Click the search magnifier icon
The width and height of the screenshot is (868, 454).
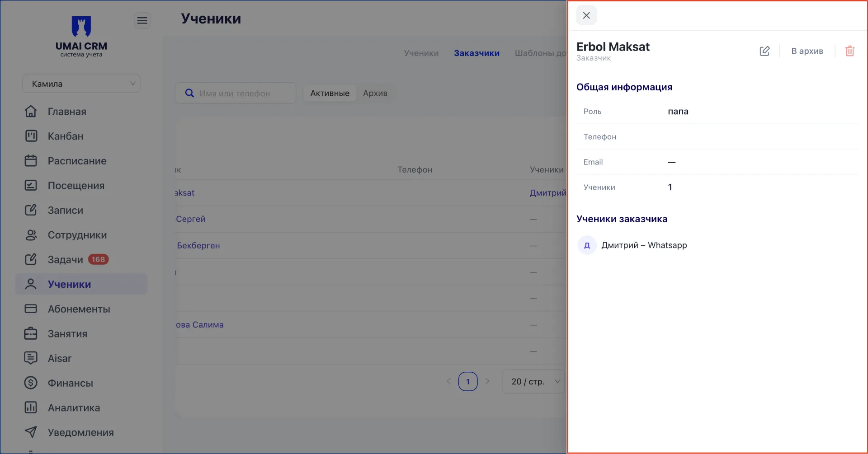pos(190,93)
